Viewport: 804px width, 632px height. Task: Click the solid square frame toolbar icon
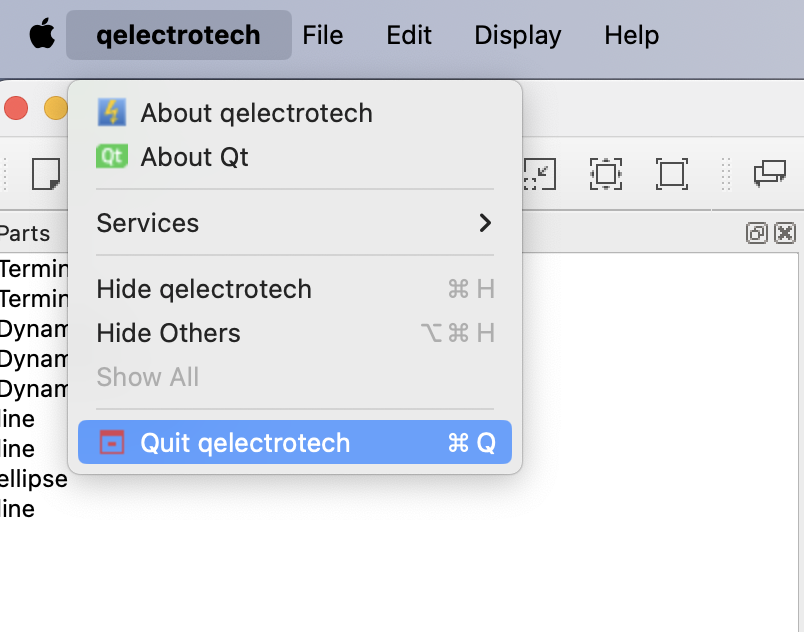(671, 173)
